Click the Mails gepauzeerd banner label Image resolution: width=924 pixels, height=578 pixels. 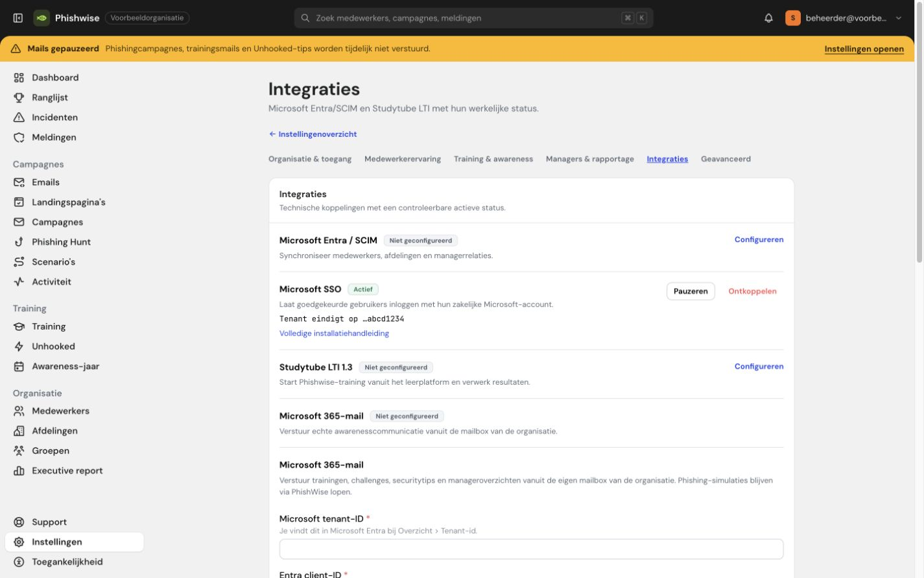click(63, 49)
